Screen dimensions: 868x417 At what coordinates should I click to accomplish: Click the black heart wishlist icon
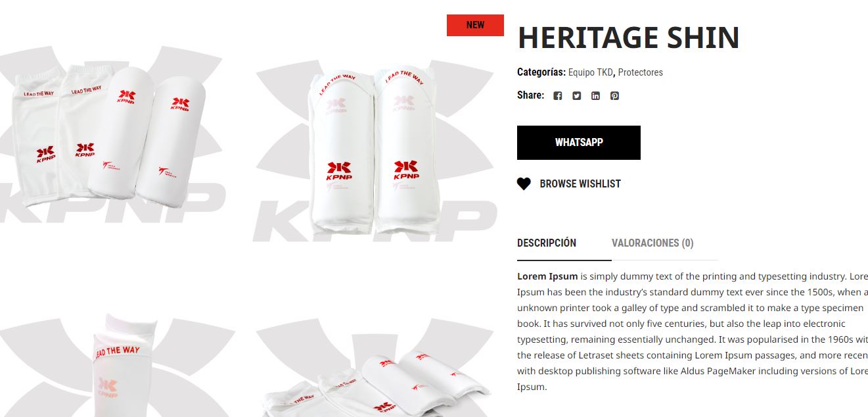pos(524,184)
